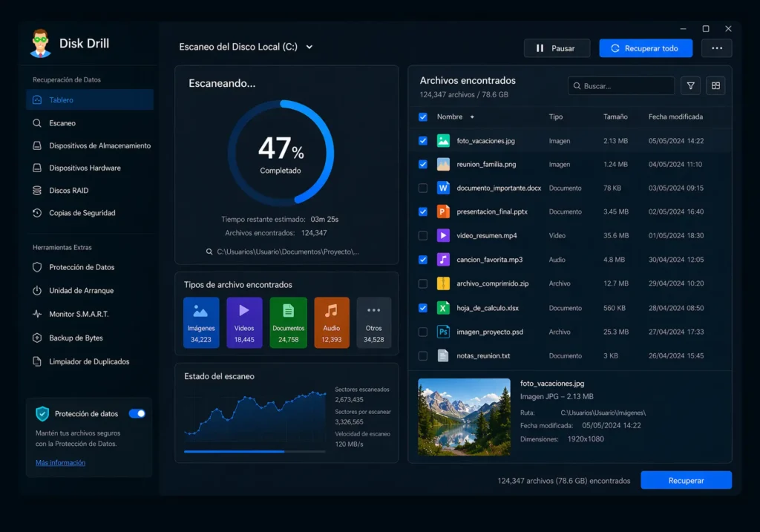Image resolution: width=760 pixels, height=532 pixels.
Task: Go to Discos RAID in the sidebar
Action: point(68,191)
